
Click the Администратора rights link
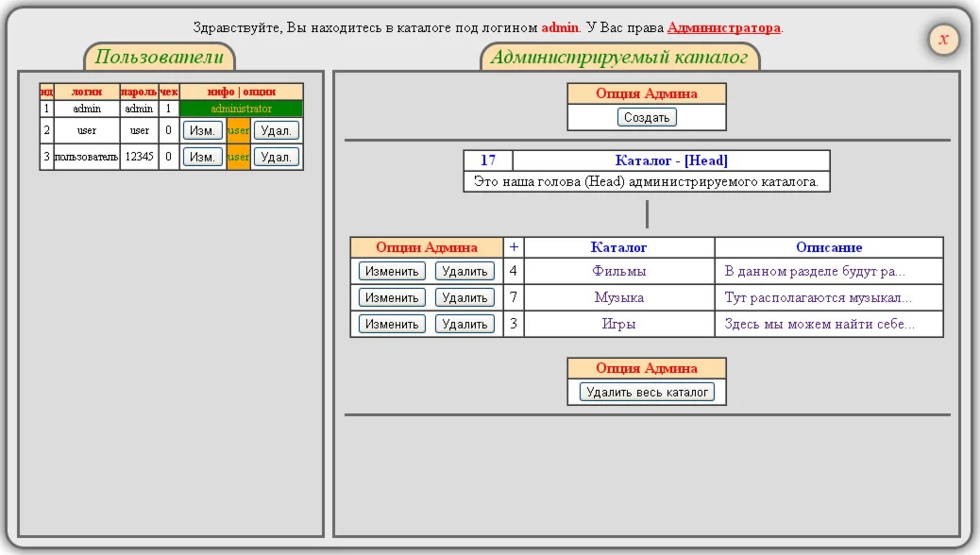click(x=724, y=28)
